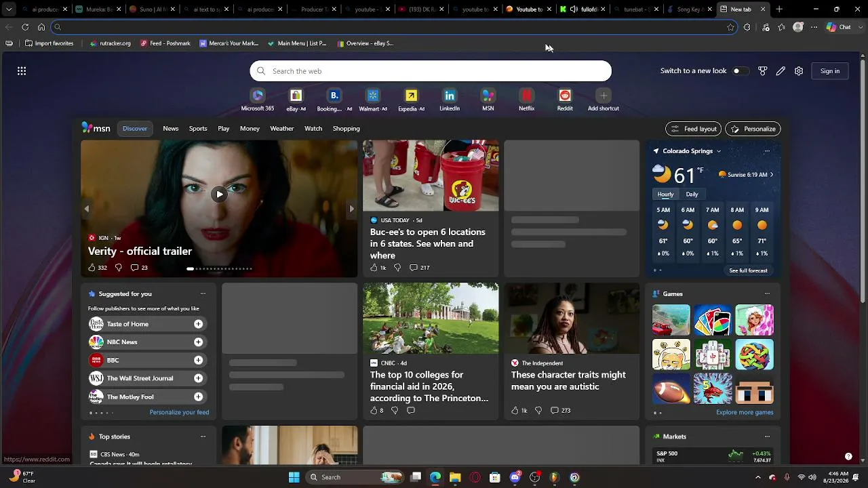Screen dimensions: 868x488
Task: Follow Taste of Home publisher
Action: (x=199, y=324)
